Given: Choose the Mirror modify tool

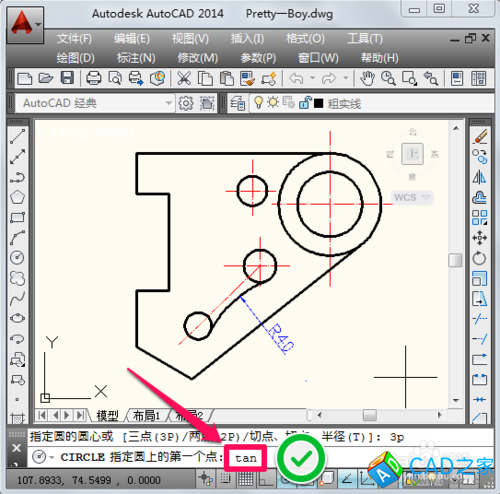Looking at the screenshot, I should [479, 177].
